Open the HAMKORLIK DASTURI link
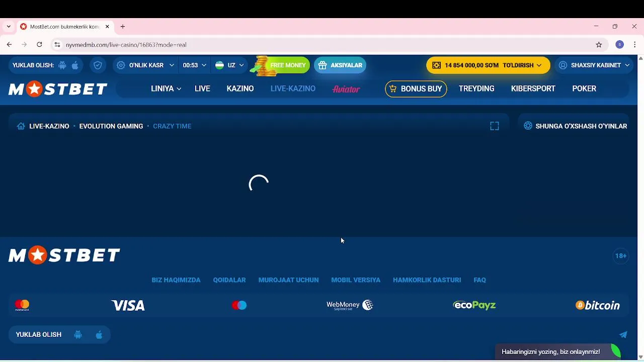The image size is (644, 362). click(427, 280)
